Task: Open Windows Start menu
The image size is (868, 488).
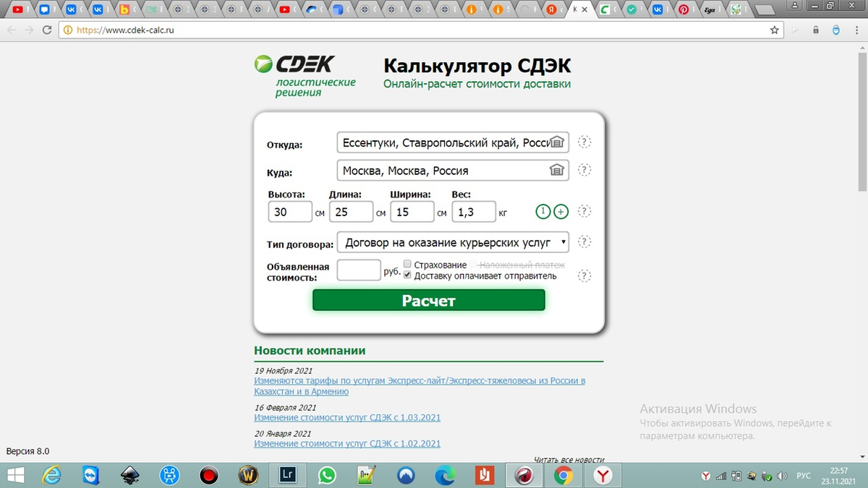Action: 14,475
